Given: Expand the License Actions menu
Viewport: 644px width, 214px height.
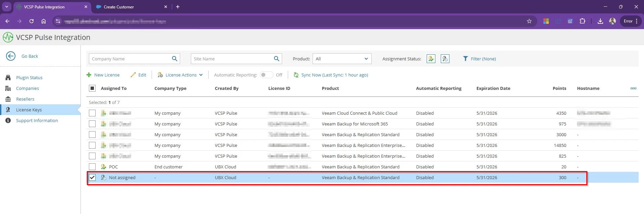Looking at the screenshot, I should point(180,75).
